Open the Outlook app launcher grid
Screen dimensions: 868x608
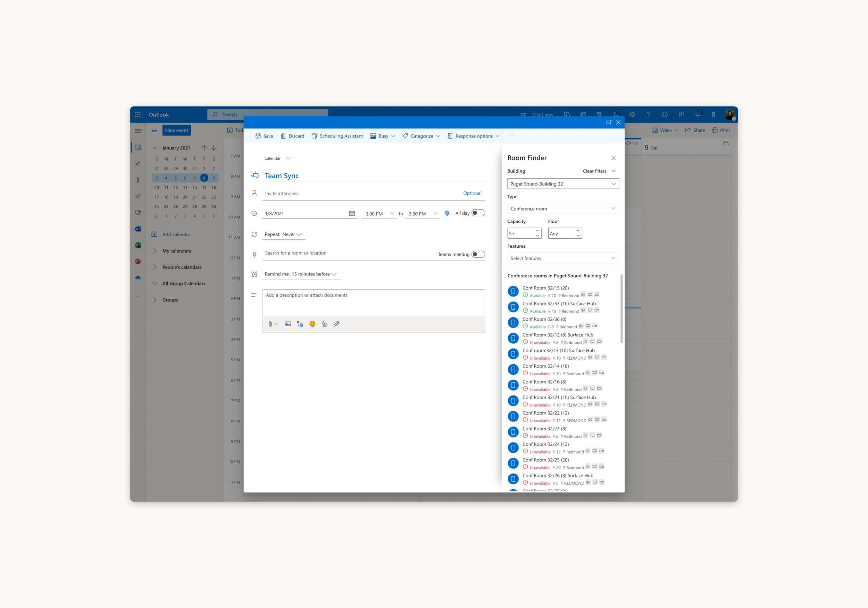point(137,114)
